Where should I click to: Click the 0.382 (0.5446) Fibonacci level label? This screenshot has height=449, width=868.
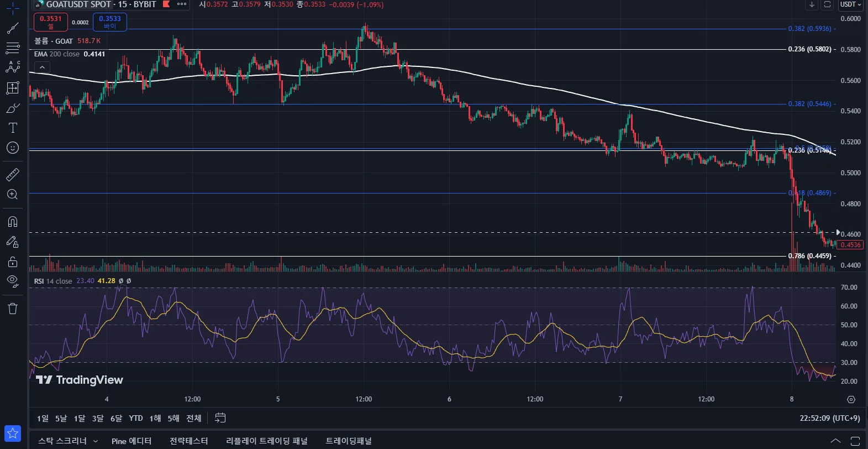pyautogui.click(x=809, y=104)
